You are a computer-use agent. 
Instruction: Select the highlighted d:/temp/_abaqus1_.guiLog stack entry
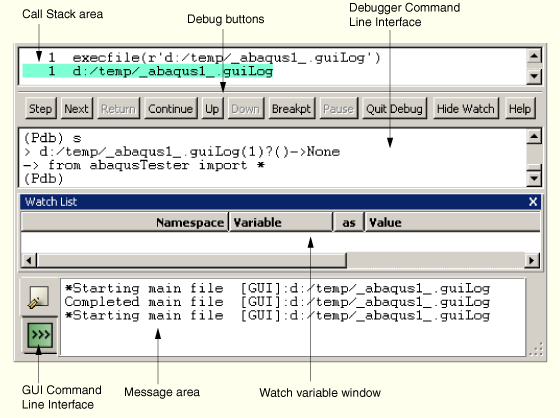[x=148, y=71]
